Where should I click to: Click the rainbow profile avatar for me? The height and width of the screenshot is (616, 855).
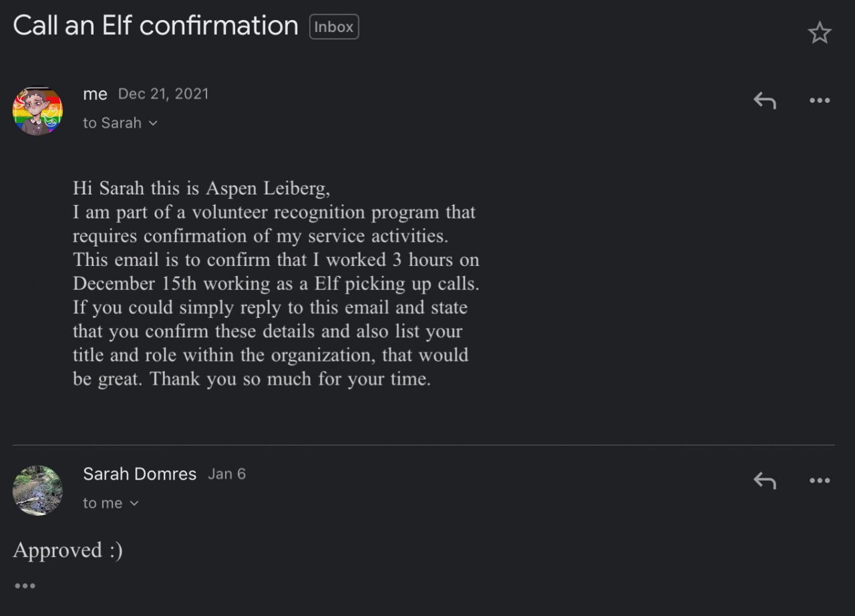point(37,111)
